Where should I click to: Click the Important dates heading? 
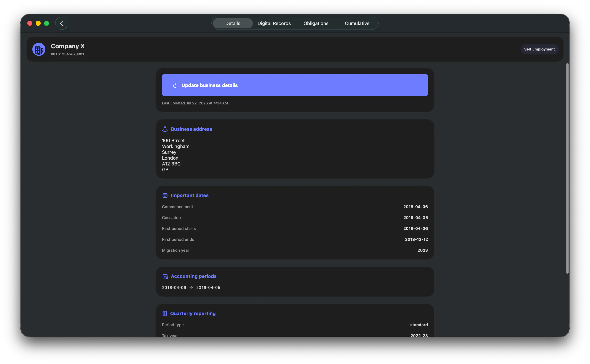(x=190, y=195)
